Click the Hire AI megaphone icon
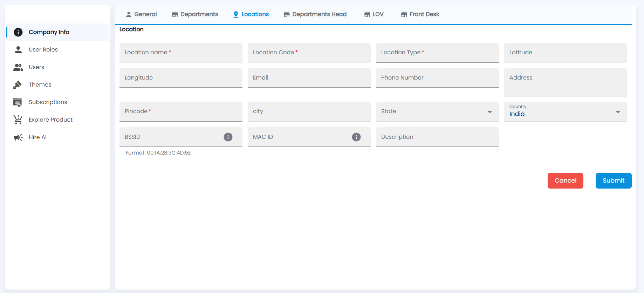This screenshot has height=293, width=644. 18,137
